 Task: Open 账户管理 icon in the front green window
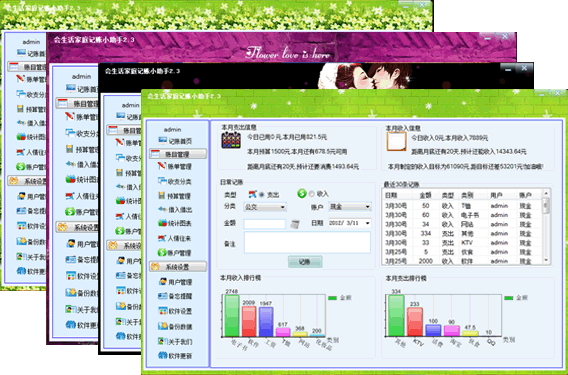click(x=162, y=253)
